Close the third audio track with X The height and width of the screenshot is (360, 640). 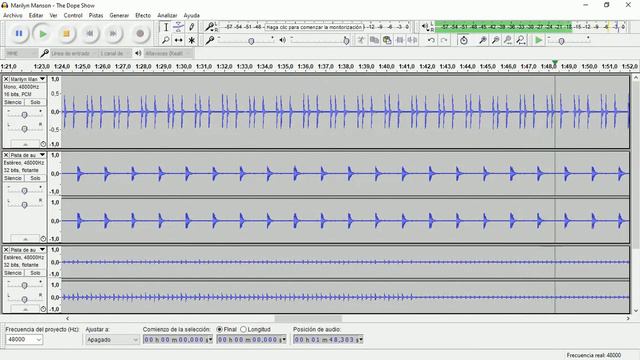click(x=6, y=249)
